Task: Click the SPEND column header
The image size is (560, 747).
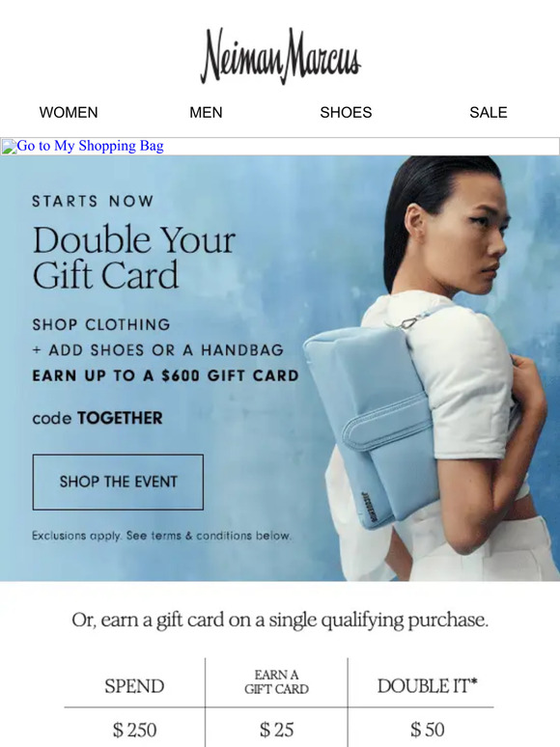Action: (134, 686)
